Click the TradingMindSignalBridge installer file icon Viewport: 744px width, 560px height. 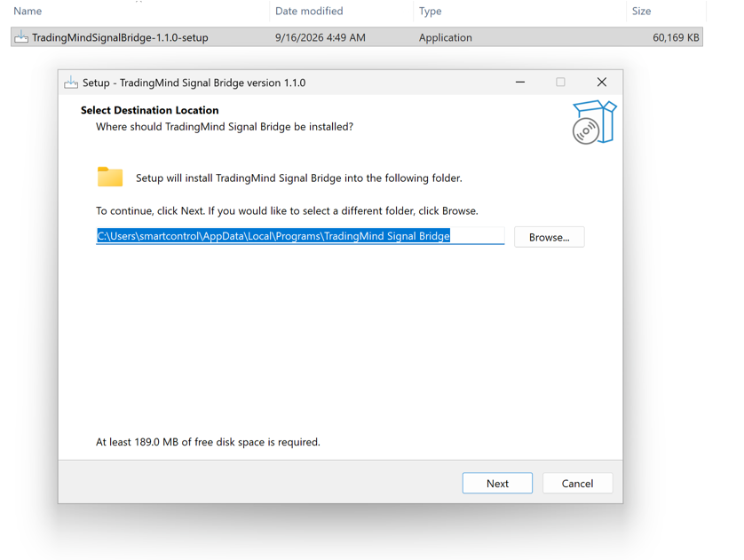(21, 37)
